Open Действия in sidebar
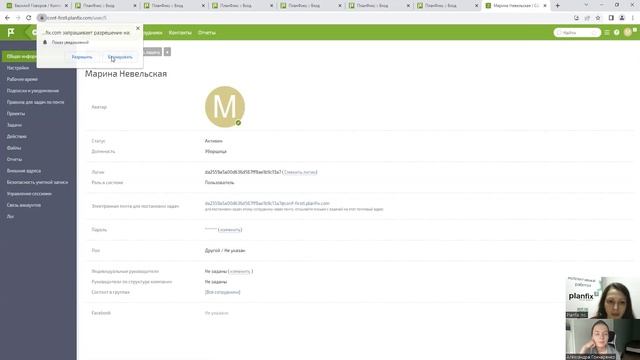This screenshot has height=360, width=640. [x=17, y=136]
